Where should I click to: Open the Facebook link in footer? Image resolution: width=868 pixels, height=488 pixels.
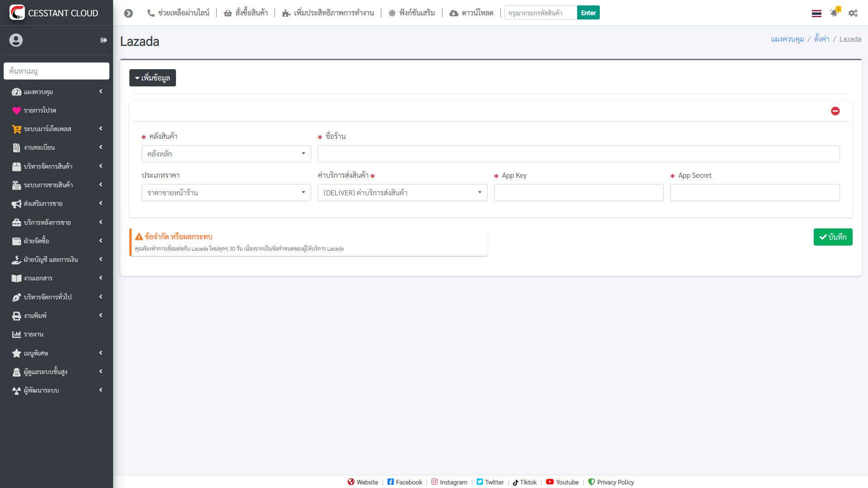click(x=405, y=482)
